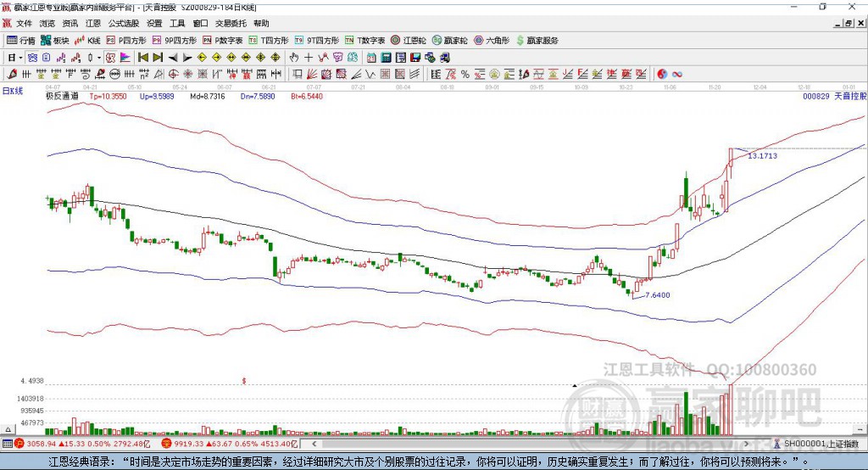
Task: Click the calendar icon
Action: 371,57
